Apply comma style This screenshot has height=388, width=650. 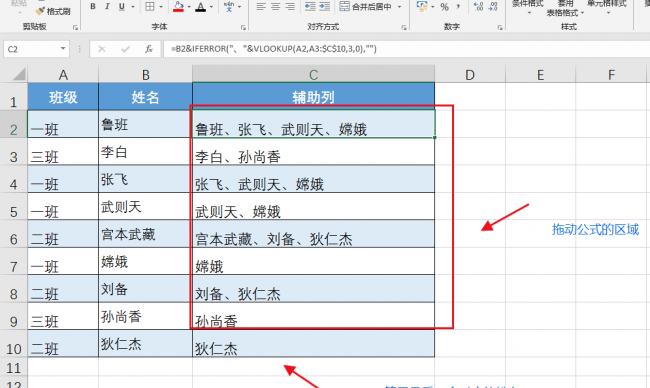[x=458, y=7]
